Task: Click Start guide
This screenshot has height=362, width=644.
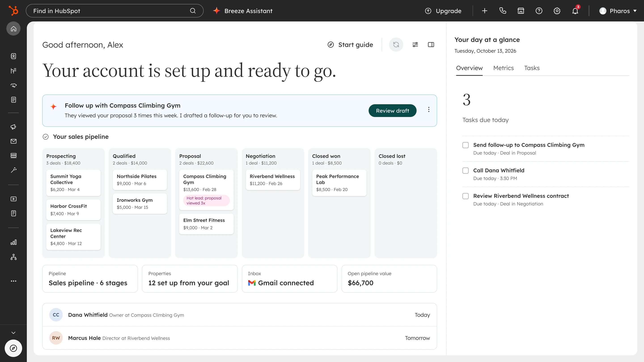Action: point(350,45)
